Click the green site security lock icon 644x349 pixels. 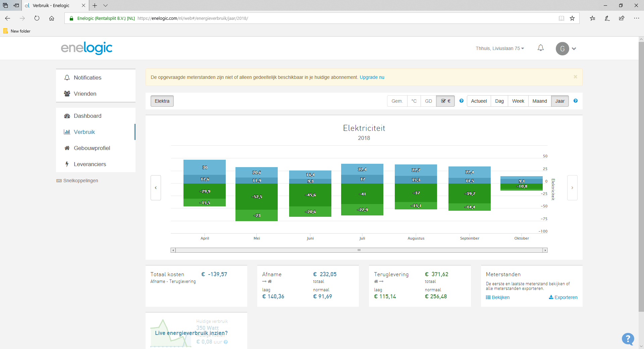click(x=71, y=18)
